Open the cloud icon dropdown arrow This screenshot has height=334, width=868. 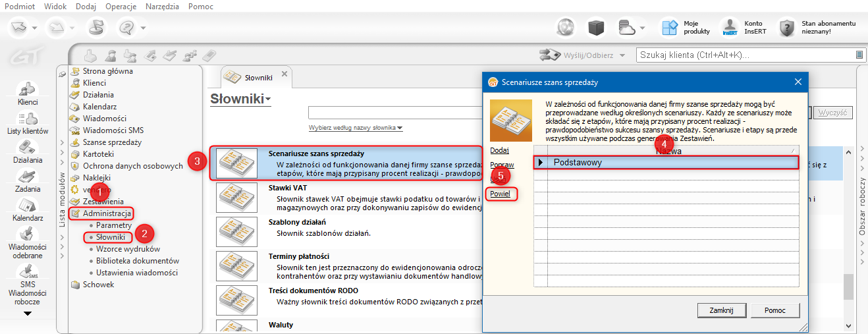pos(642,28)
